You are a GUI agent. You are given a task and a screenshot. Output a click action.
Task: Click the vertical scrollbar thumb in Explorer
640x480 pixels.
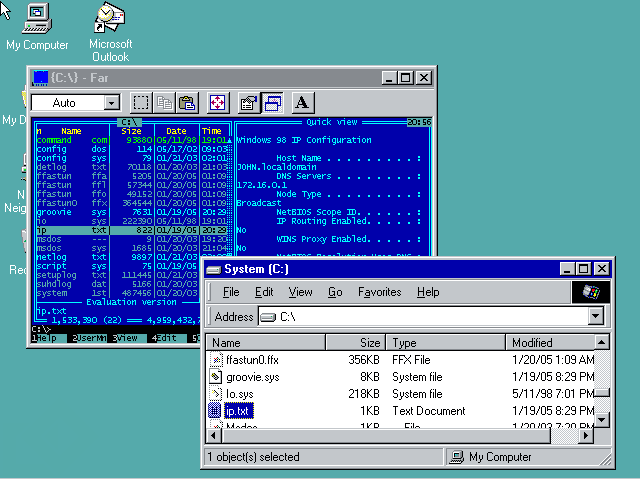[602, 393]
